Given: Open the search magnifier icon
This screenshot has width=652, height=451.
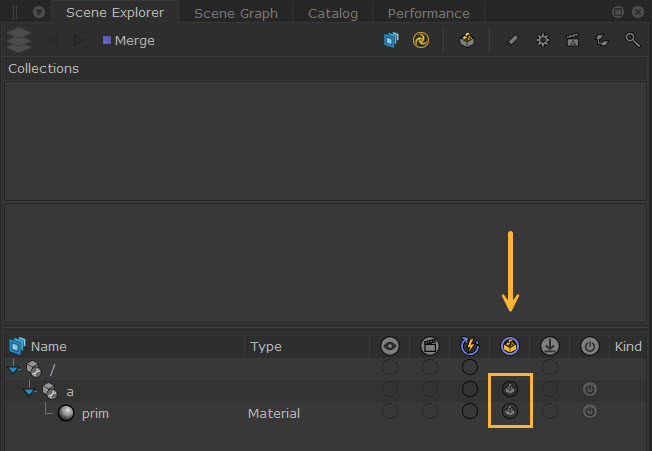Looking at the screenshot, I should 632,40.
